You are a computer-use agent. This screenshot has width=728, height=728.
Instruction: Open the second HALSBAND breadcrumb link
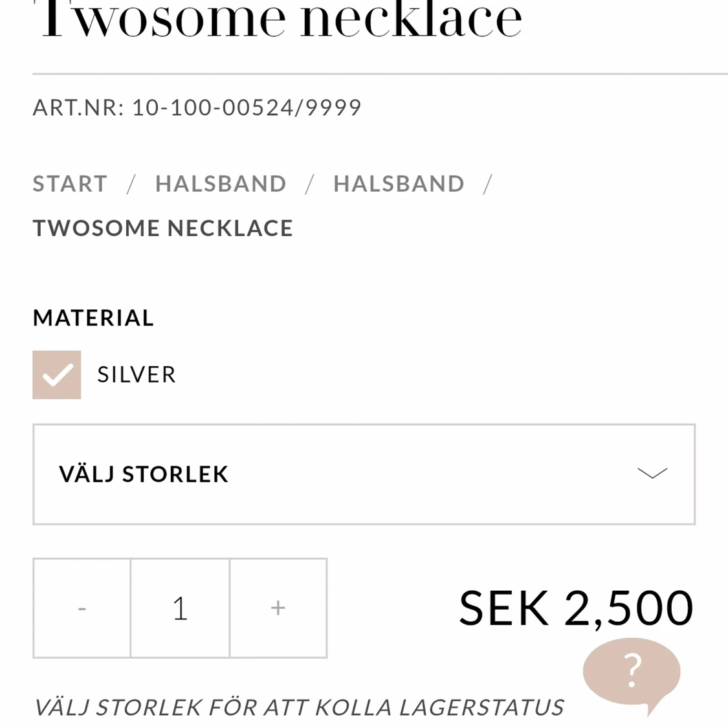[x=399, y=183]
